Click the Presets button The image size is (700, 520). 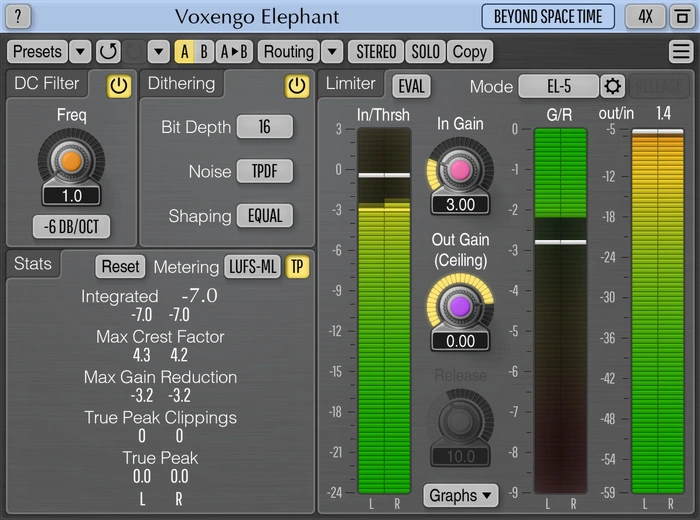pos(38,52)
